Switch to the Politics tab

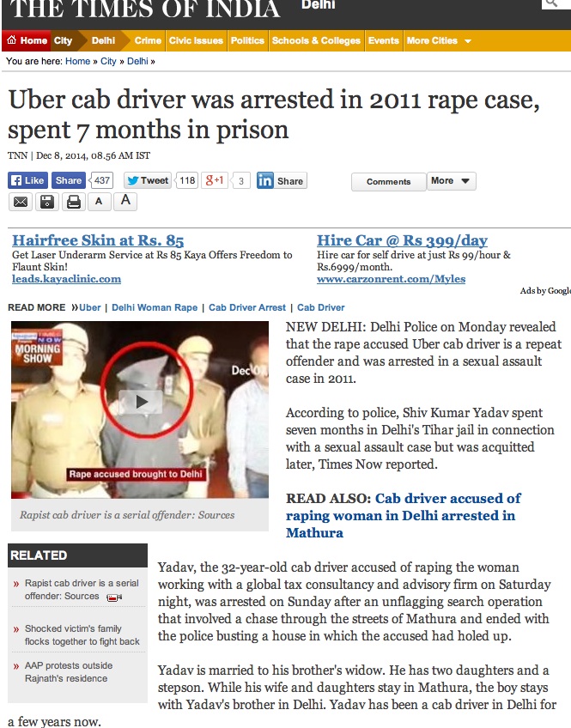pyautogui.click(x=247, y=40)
